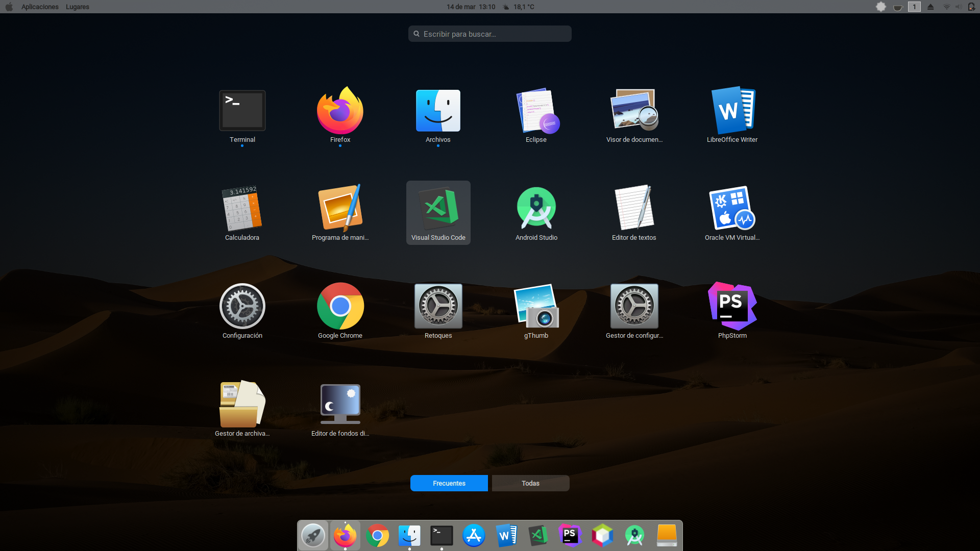Launch Editor de fondos dinámicos
Screen dimensions: 980x551
click(340, 409)
